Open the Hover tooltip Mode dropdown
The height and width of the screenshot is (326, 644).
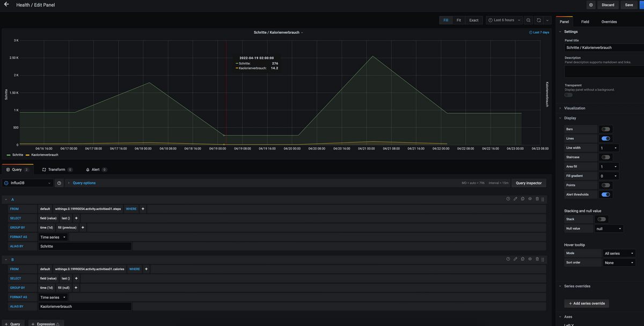619,253
